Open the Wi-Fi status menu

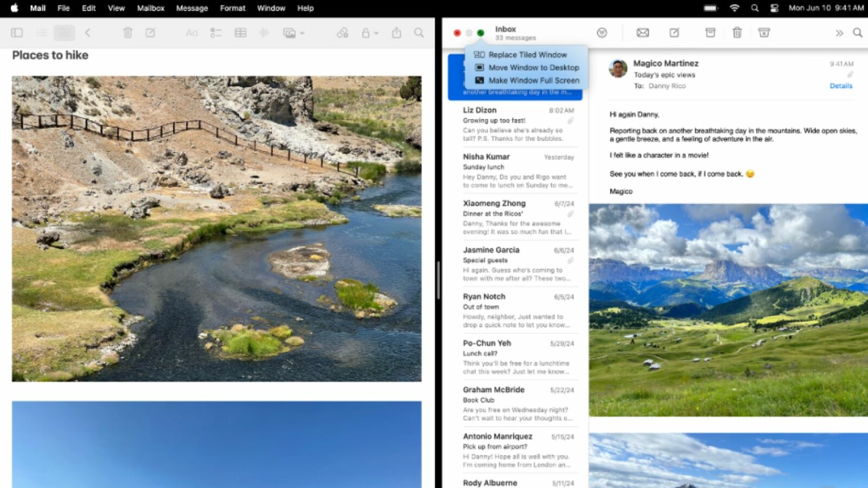[x=735, y=8]
